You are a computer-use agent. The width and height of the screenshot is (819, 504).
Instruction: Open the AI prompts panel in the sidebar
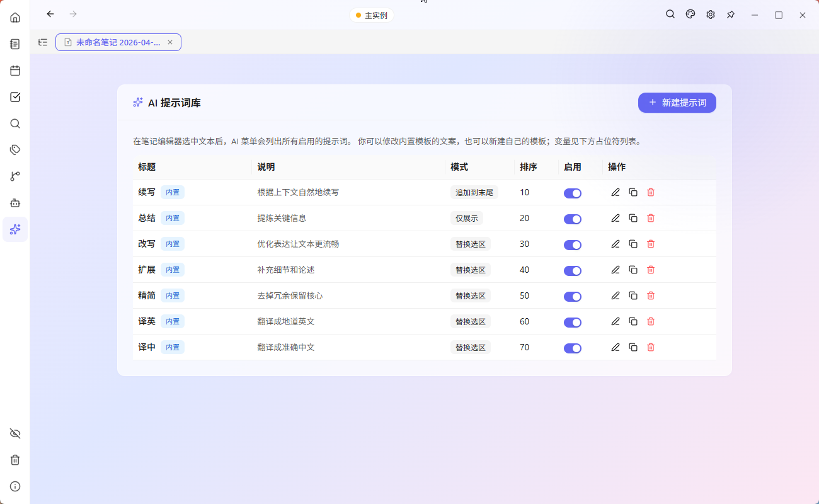pyautogui.click(x=15, y=229)
